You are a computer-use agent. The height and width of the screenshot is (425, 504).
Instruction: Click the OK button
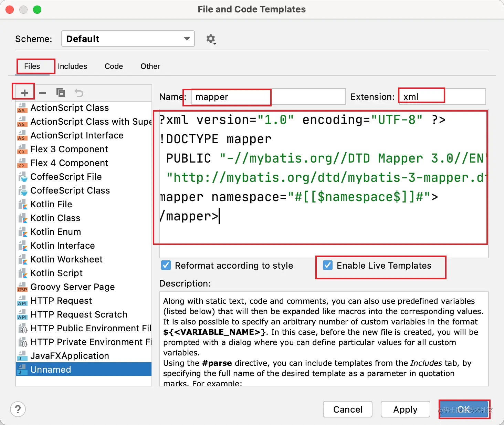click(x=464, y=409)
